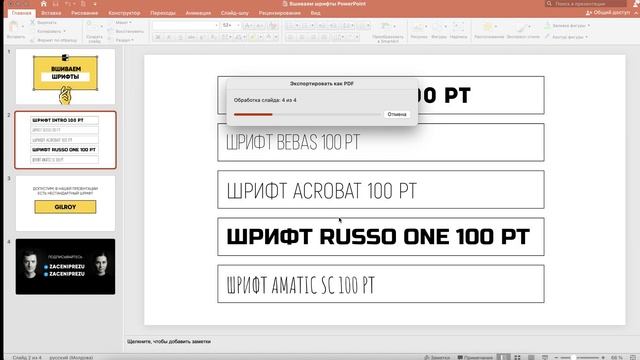Open the font size dropdown
Image resolution: width=640 pixels, height=360 pixels.
[238, 25]
